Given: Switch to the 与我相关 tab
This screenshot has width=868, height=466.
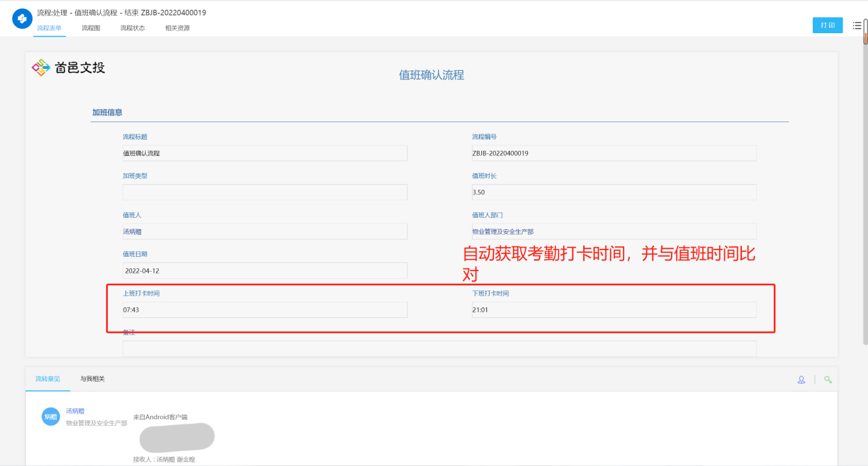Looking at the screenshot, I should click(92, 379).
